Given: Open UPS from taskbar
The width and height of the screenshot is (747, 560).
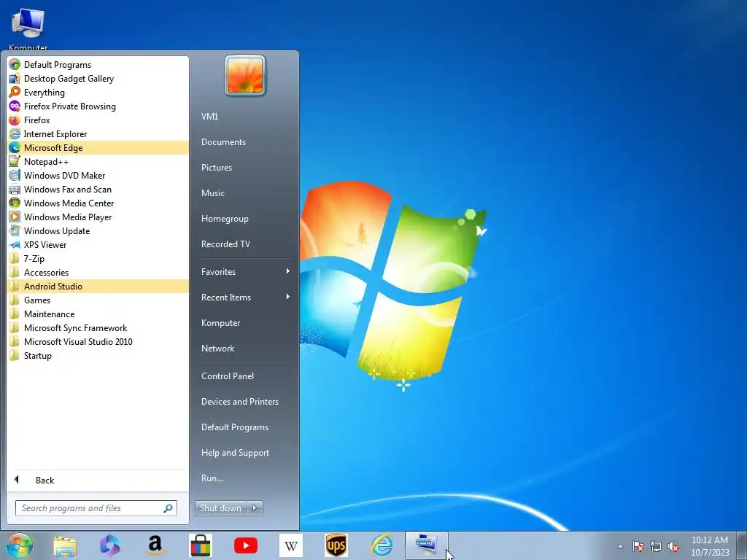Looking at the screenshot, I should (336, 545).
